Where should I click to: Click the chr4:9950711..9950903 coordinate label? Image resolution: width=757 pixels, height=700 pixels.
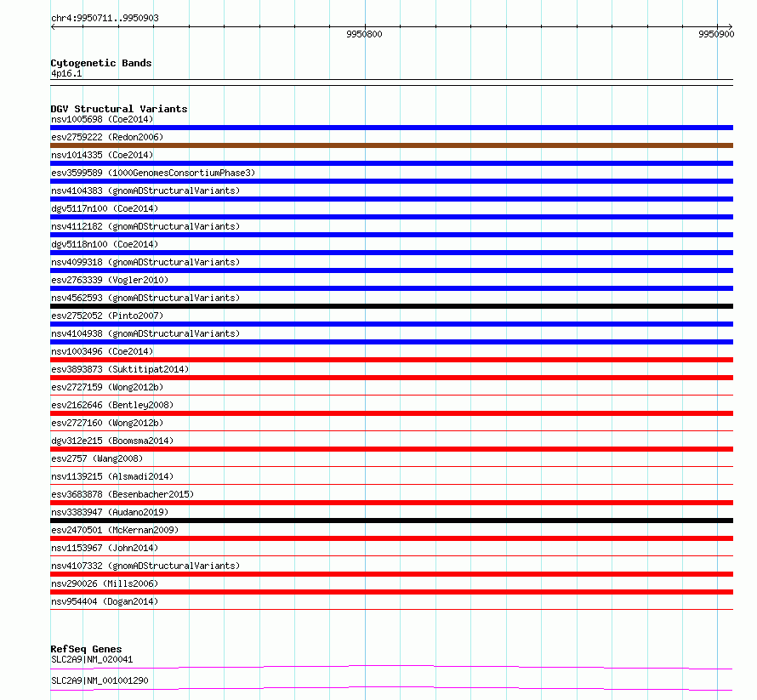[105, 18]
